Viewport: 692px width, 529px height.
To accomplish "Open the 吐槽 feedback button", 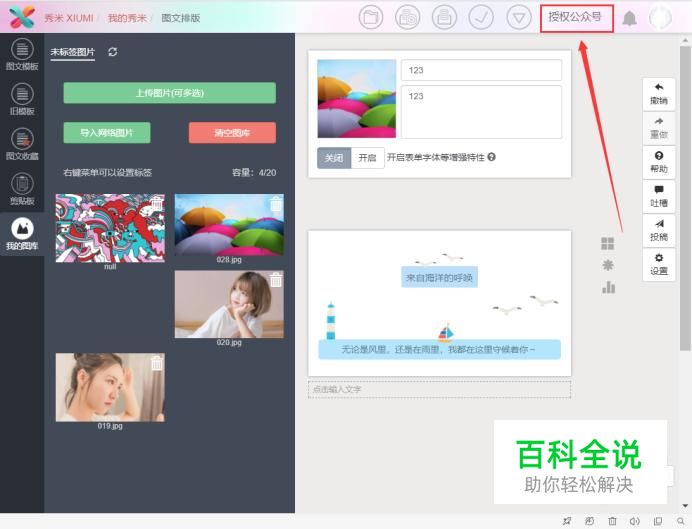I will pos(658,196).
